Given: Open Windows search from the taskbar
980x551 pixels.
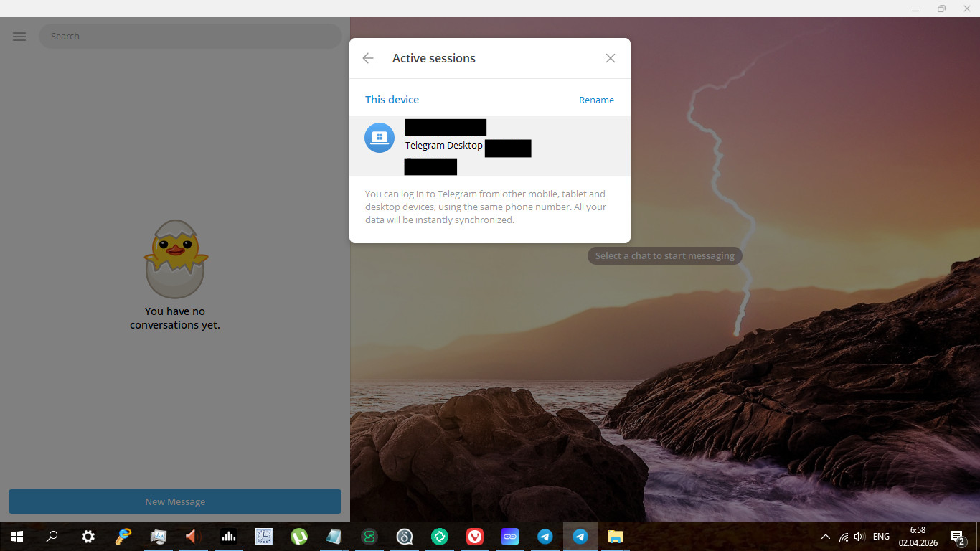Looking at the screenshot, I should (52, 537).
